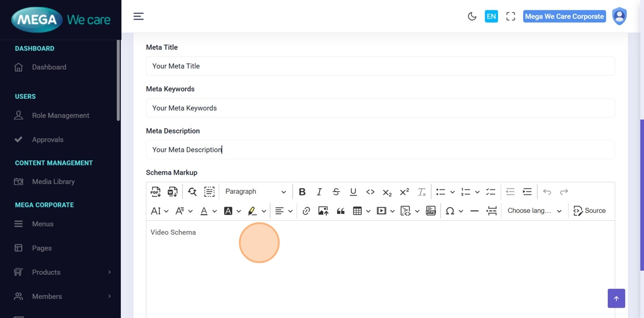Click the Source editing button

pos(589,211)
